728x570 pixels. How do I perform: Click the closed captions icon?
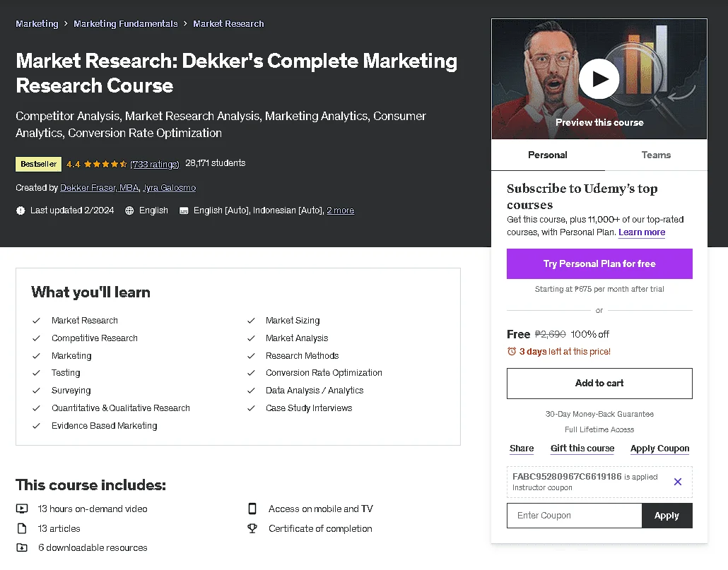[184, 210]
